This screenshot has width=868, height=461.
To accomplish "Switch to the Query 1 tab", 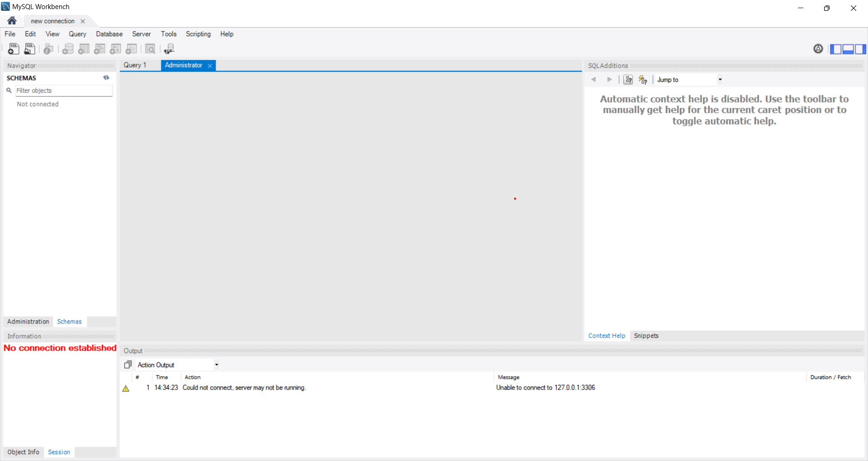I will pos(135,65).
